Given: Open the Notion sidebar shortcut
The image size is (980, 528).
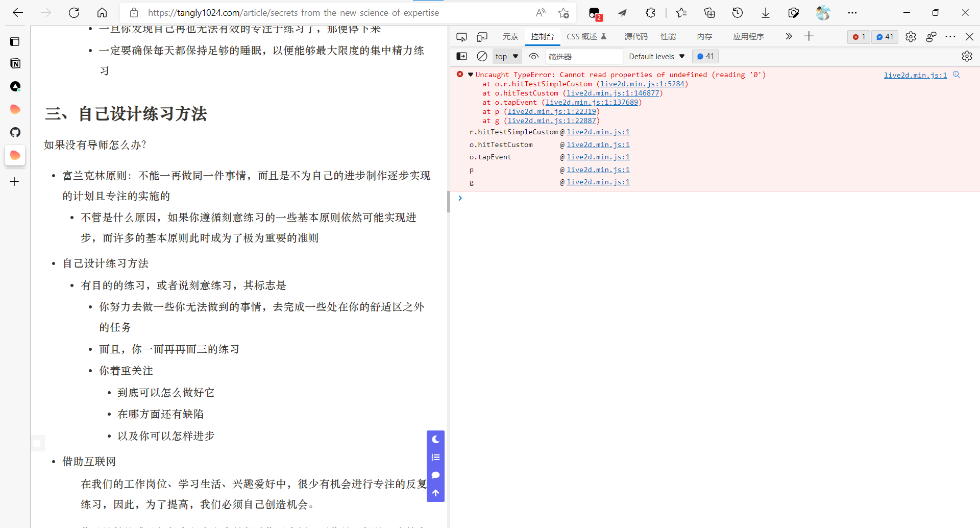Looking at the screenshot, I should (x=15, y=64).
